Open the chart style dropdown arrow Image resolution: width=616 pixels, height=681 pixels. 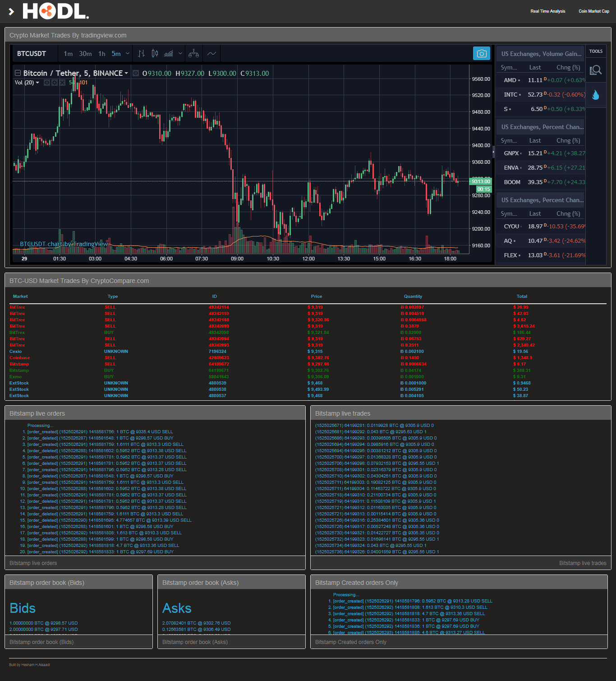[x=180, y=53]
